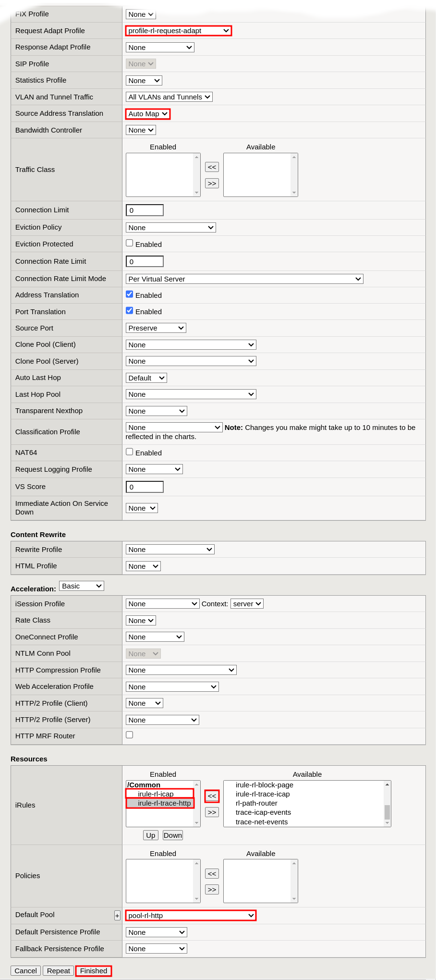
Task: Select irule-rl-icap in Enabled iRules list
Action: click(x=156, y=794)
